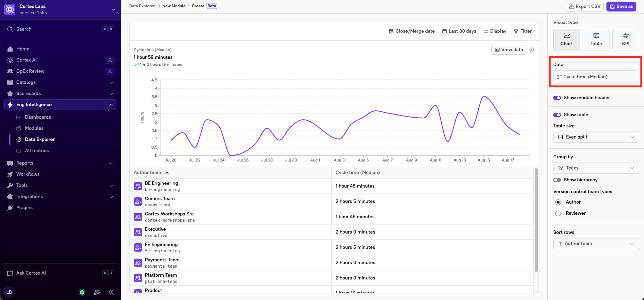Screen dimensions: 644x300
Task: Open Ask Cortex AI chat
Action: pos(60,273)
